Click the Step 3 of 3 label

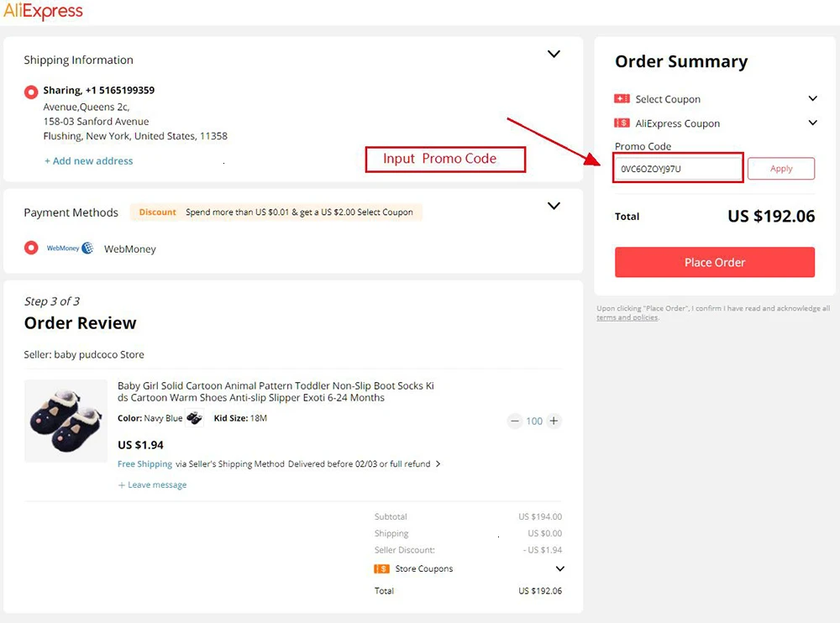coord(52,301)
